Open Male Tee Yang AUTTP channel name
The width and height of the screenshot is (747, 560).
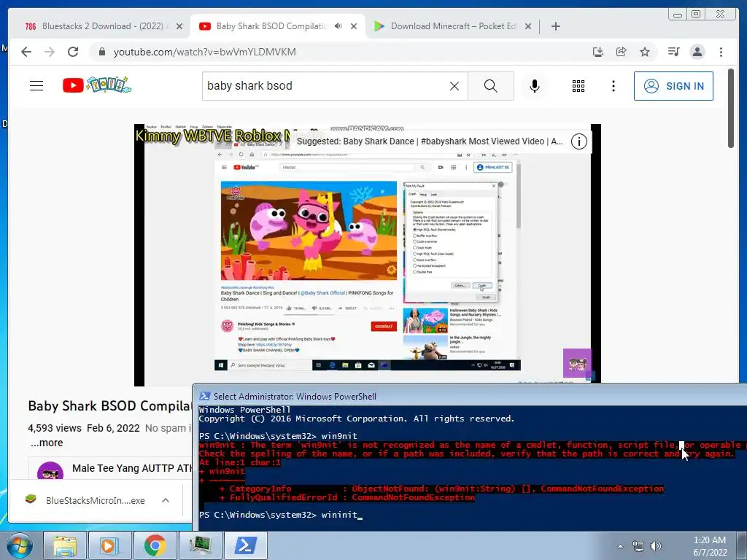[132, 468]
